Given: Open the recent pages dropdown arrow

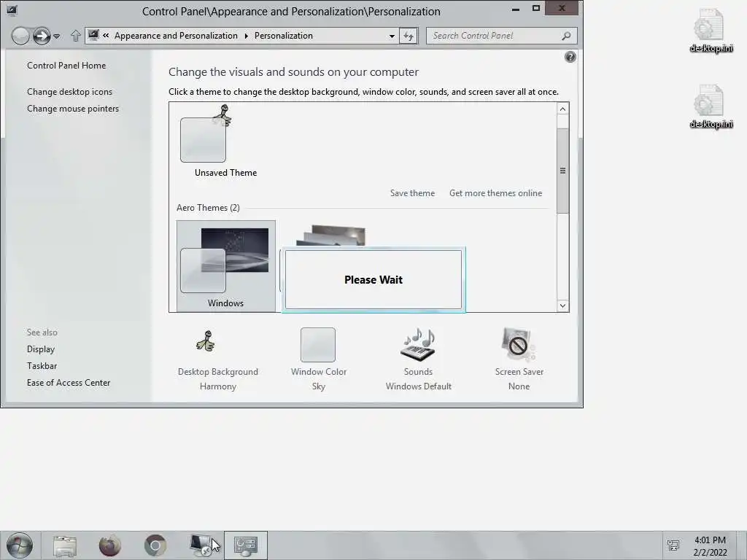Looking at the screenshot, I should click(x=57, y=36).
